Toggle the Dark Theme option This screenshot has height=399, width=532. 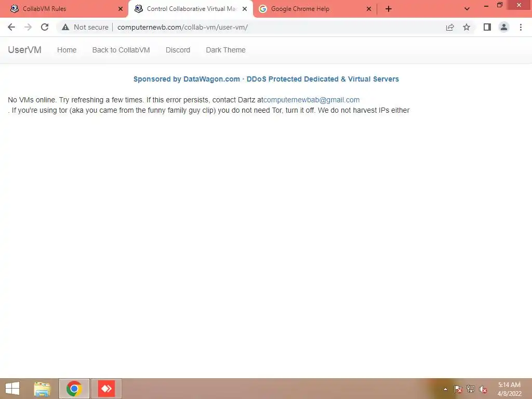pyautogui.click(x=225, y=50)
